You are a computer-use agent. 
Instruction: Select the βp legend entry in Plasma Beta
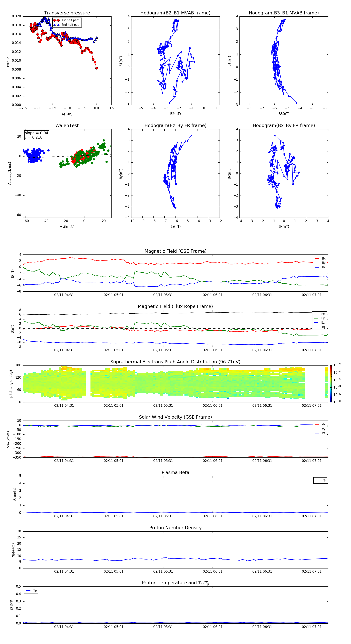(321, 480)
